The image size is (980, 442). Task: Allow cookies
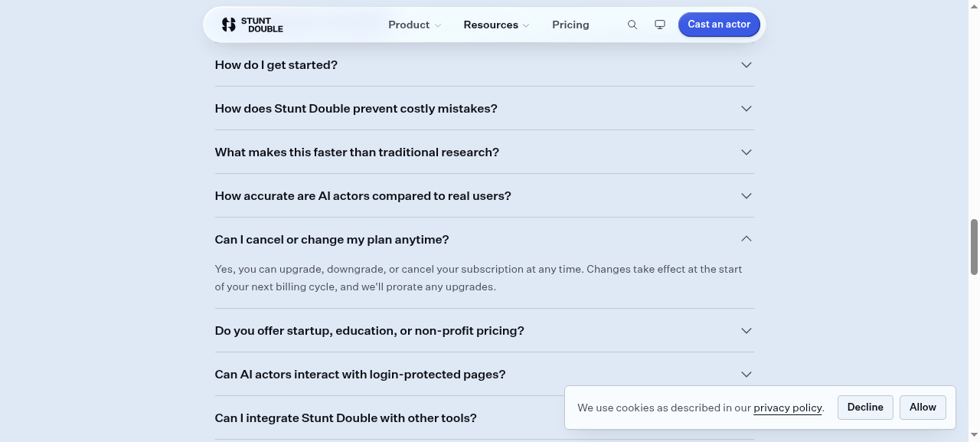click(923, 408)
